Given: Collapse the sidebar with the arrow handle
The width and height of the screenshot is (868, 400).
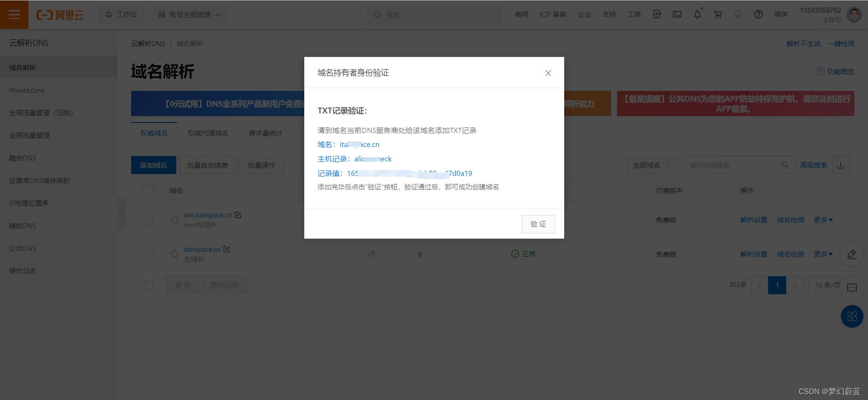Looking at the screenshot, I should [x=122, y=214].
